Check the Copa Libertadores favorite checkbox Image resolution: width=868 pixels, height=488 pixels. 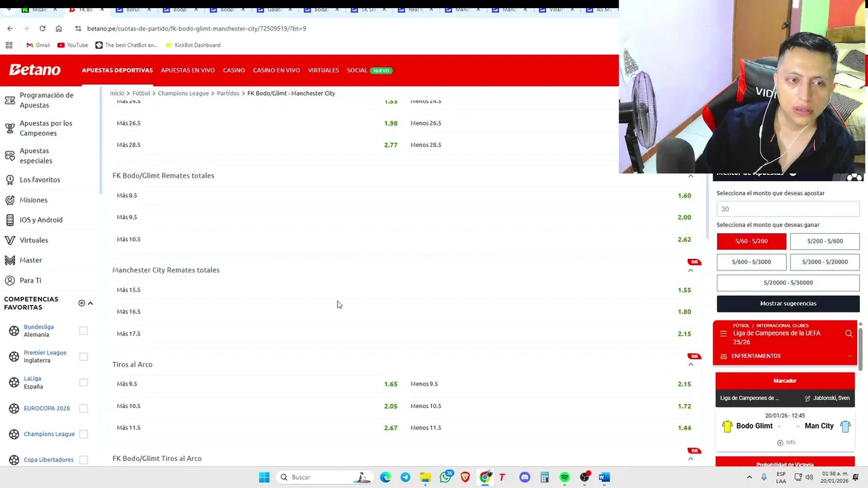pos(83,460)
